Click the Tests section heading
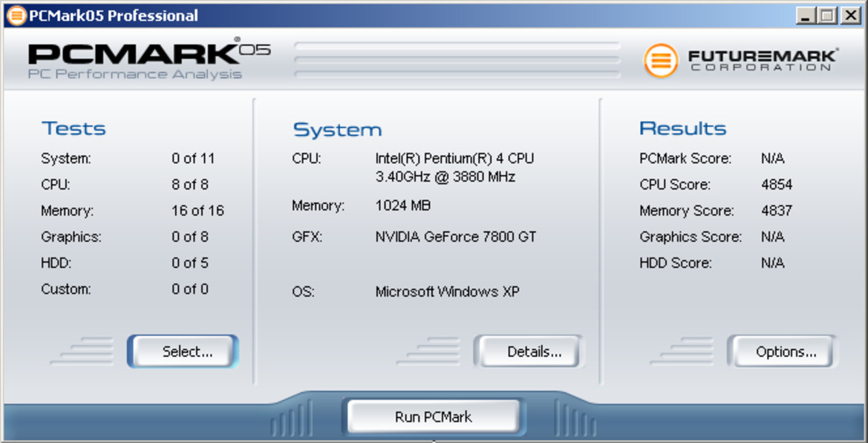 click(x=74, y=128)
